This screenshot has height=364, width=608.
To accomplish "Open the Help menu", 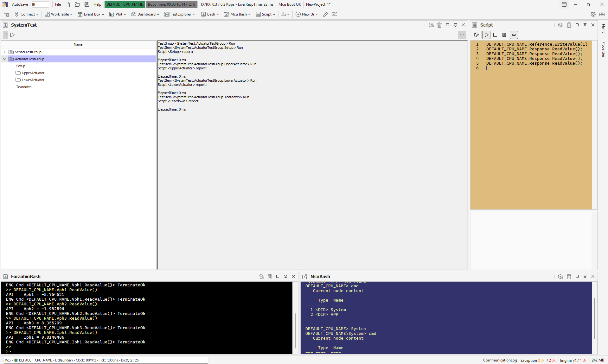I will 97,4.
